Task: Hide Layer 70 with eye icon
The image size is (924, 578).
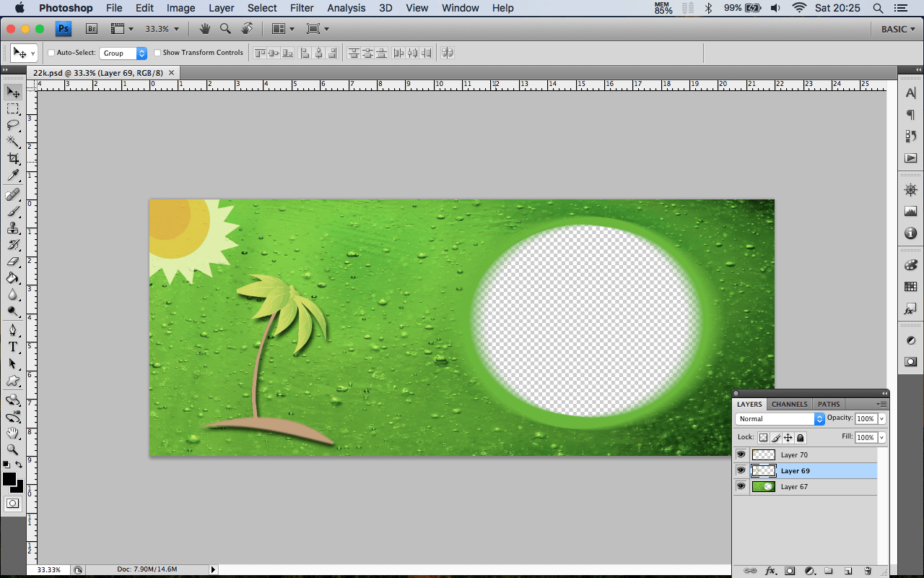Action: tap(741, 454)
